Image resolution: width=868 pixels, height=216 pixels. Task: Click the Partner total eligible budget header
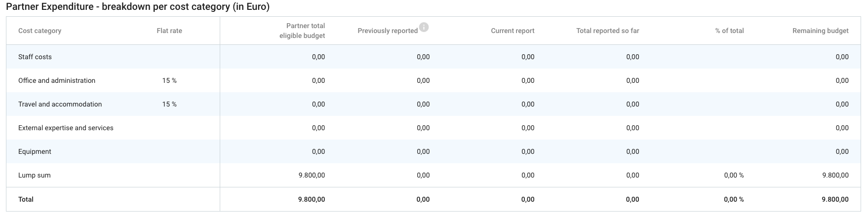click(x=302, y=31)
